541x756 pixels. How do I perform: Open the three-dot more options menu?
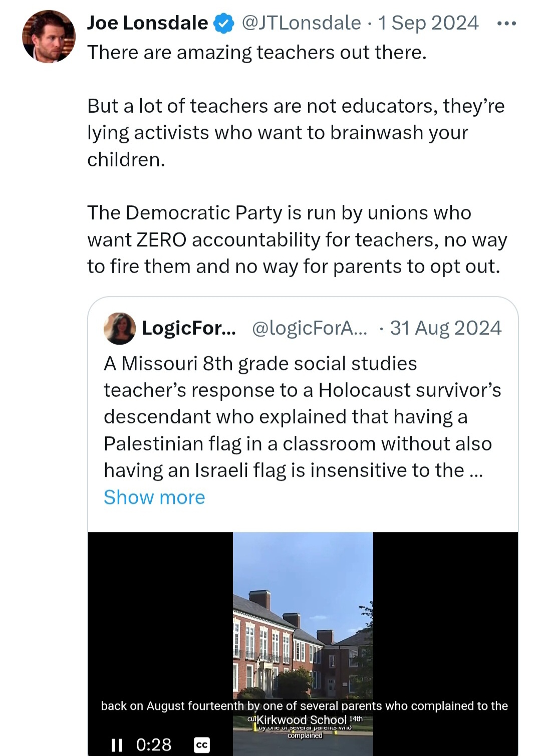tap(506, 24)
